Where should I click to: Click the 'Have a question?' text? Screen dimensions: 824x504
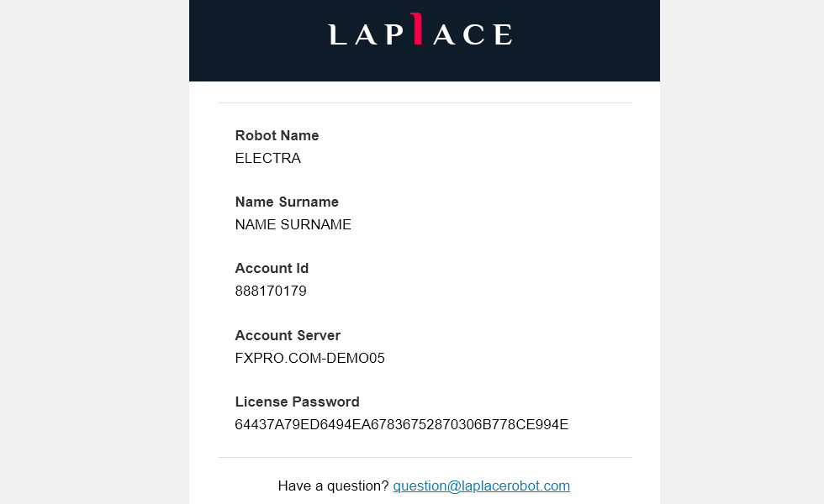[333, 486]
